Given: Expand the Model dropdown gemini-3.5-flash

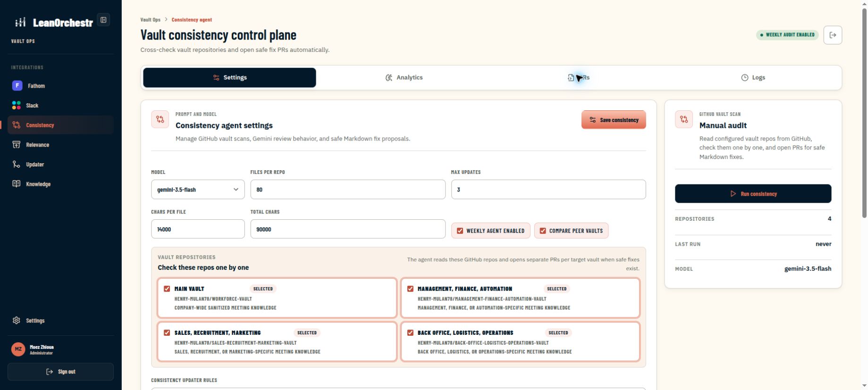Looking at the screenshot, I should click(x=198, y=190).
